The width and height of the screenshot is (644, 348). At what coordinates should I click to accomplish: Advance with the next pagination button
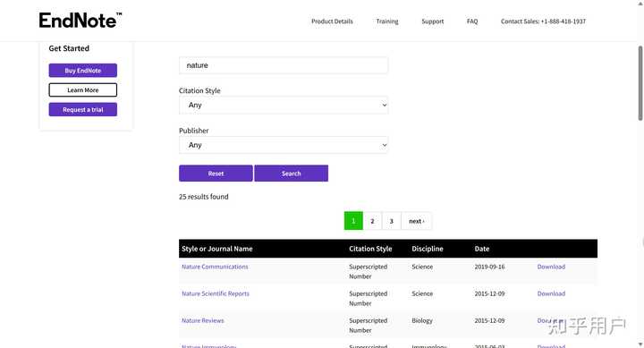(x=417, y=221)
